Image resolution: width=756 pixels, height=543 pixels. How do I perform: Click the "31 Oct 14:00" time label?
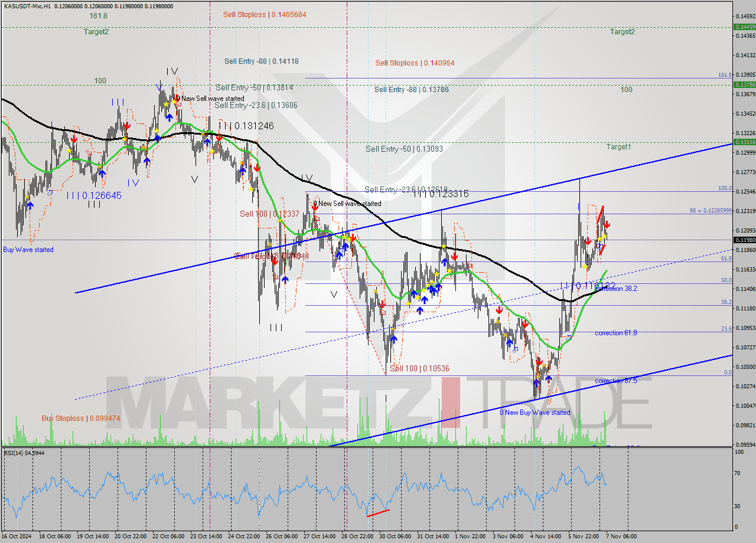click(433, 537)
